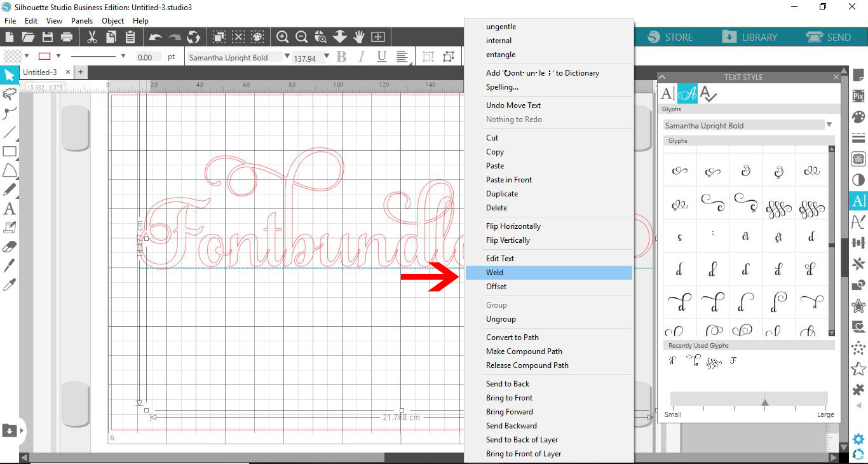Screen dimensions: 868x464
Task: Open a file with the folder icon
Action: point(29,37)
